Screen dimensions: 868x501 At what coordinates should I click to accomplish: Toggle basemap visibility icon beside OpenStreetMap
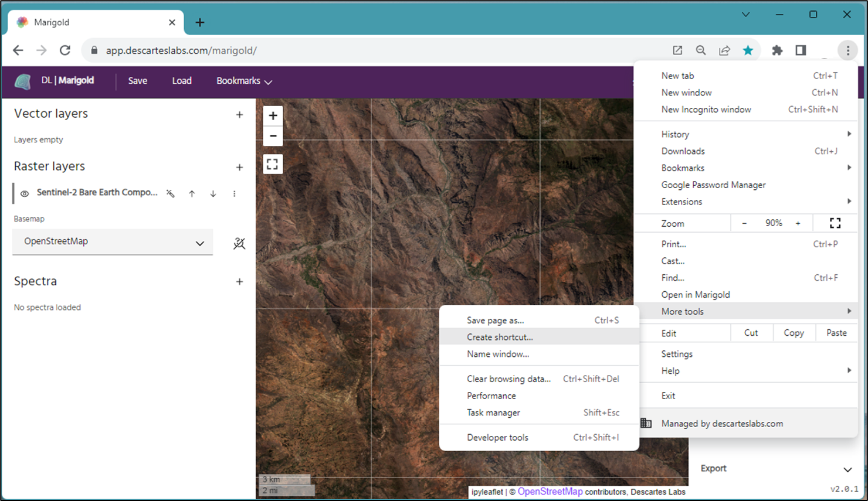click(x=239, y=243)
